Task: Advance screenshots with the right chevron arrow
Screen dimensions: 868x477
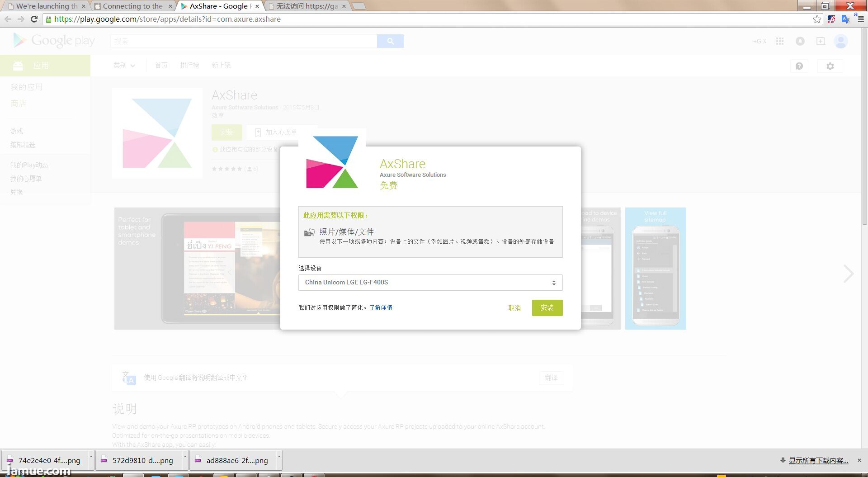Action: (849, 274)
